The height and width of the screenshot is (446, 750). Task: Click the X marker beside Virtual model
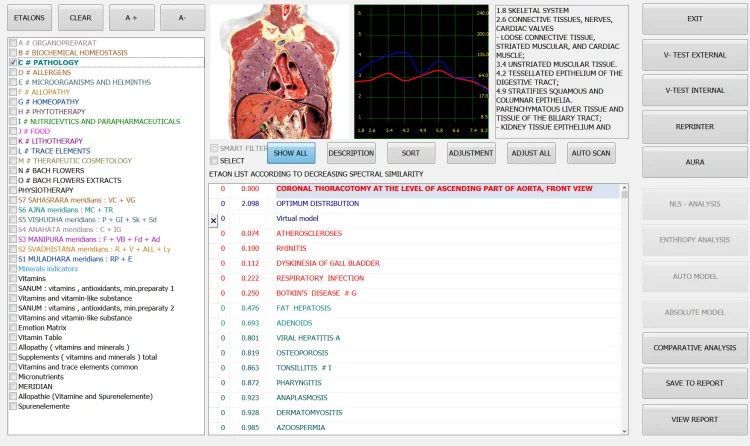click(x=213, y=219)
